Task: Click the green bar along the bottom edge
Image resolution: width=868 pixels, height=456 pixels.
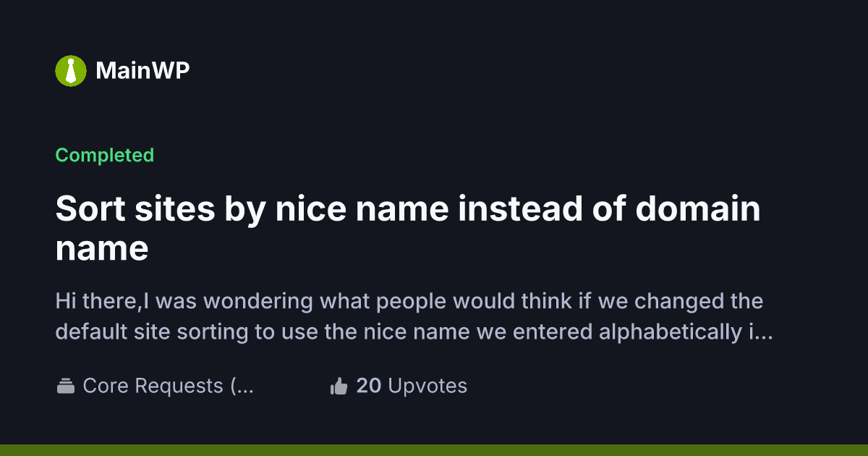Action: coord(434,449)
